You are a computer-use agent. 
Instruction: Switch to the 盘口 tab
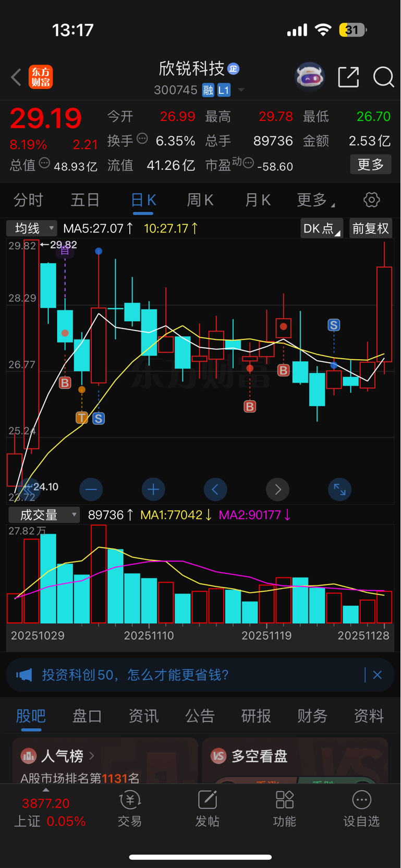87,716
